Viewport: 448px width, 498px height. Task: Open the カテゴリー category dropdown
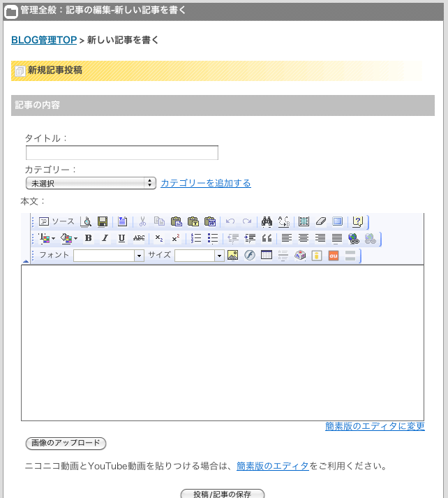coord(91,183)
